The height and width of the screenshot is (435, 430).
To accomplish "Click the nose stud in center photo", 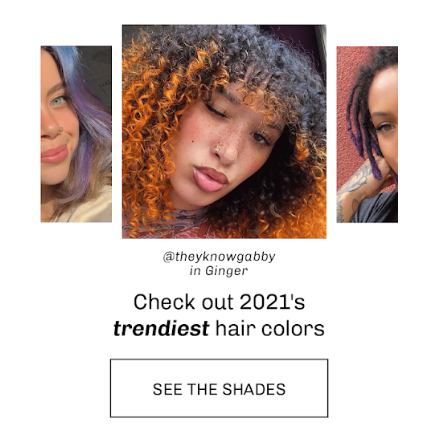I will [x=217, y=147].
